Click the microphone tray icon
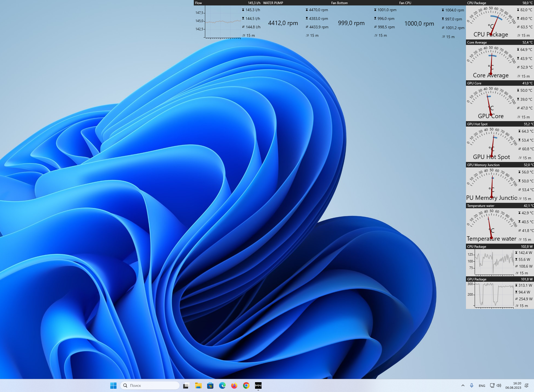Viewport: 534px width, 392px height. tap(471, 385)
